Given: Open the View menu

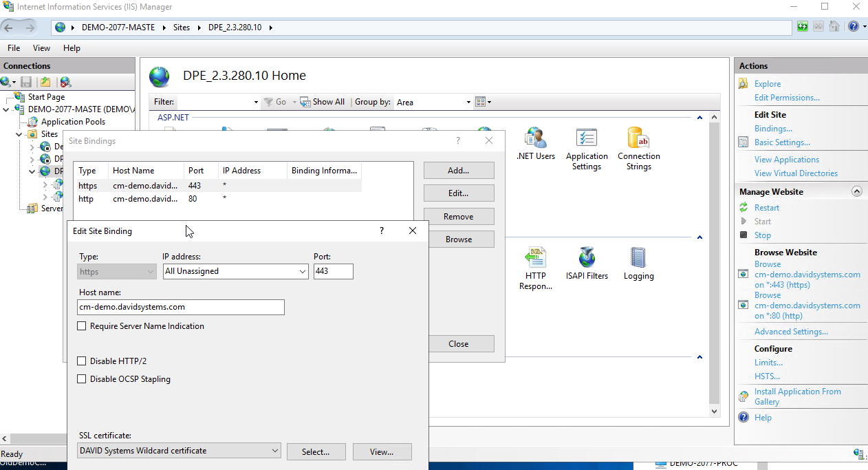Looking at the screenshot, I should coord(41,48).
